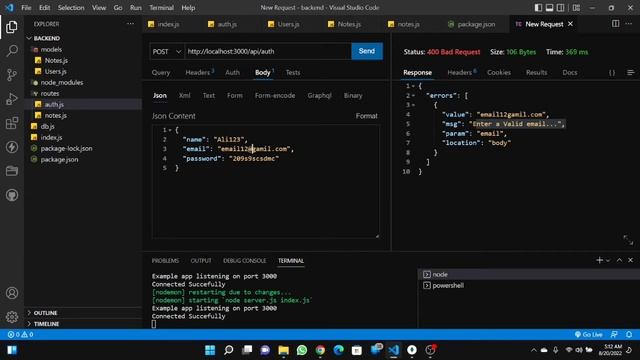Select Xml body type

pyautogui.click(x=184, y=96)
